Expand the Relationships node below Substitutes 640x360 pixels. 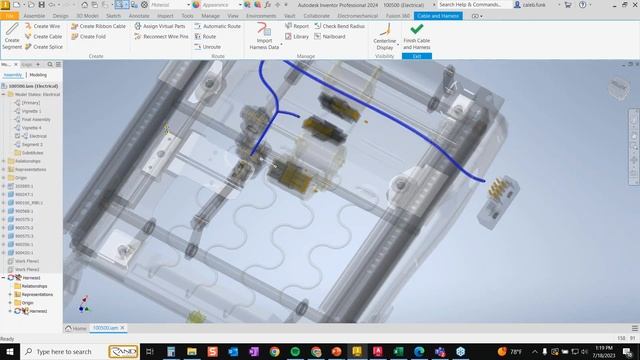click(4, 161)
